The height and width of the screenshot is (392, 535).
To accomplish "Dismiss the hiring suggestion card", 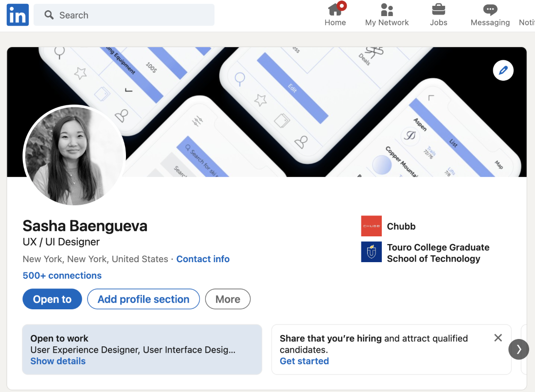I will [x=498, y=338].
